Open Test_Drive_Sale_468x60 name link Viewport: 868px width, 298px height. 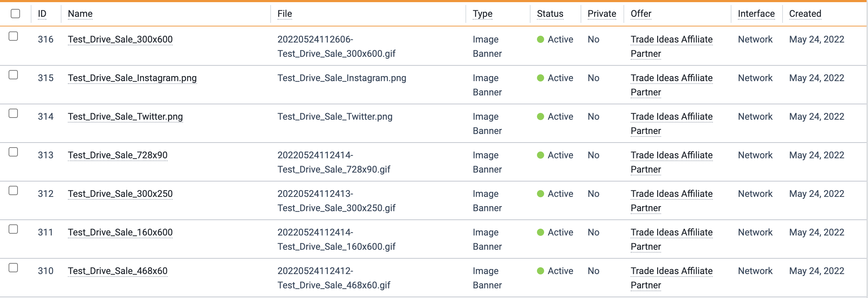click(118, 271)
